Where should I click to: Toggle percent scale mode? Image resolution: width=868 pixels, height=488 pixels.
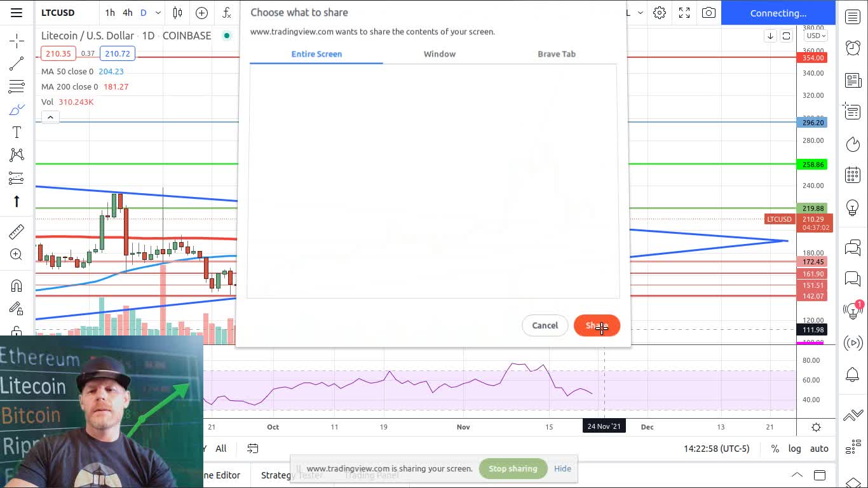(775, 449)
